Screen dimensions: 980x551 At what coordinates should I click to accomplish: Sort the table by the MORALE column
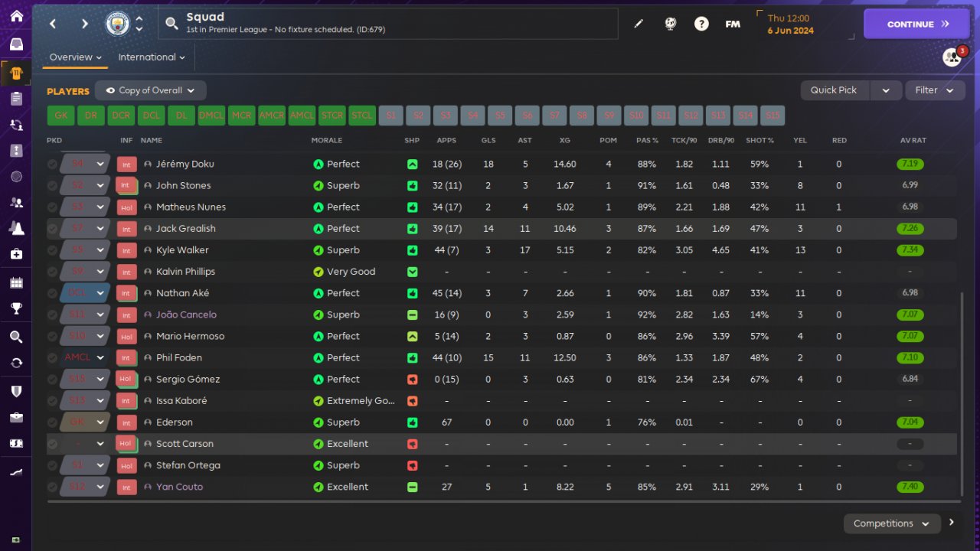click(x=327, y=141)
